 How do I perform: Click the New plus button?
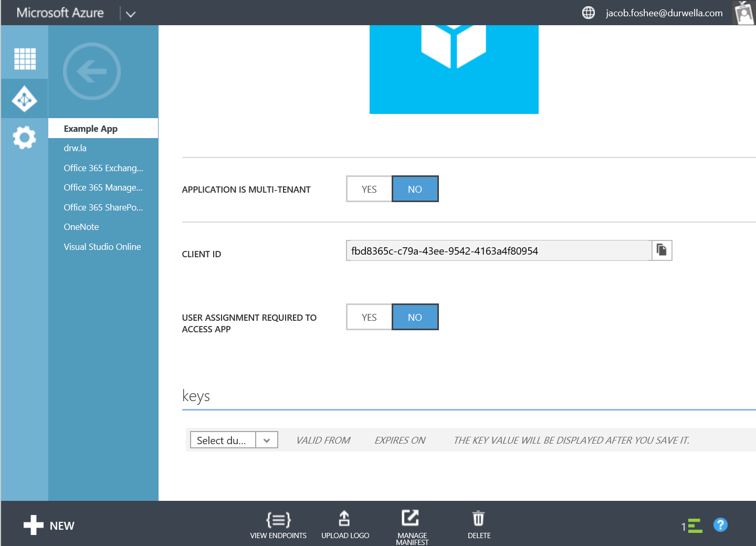point(49,526)
